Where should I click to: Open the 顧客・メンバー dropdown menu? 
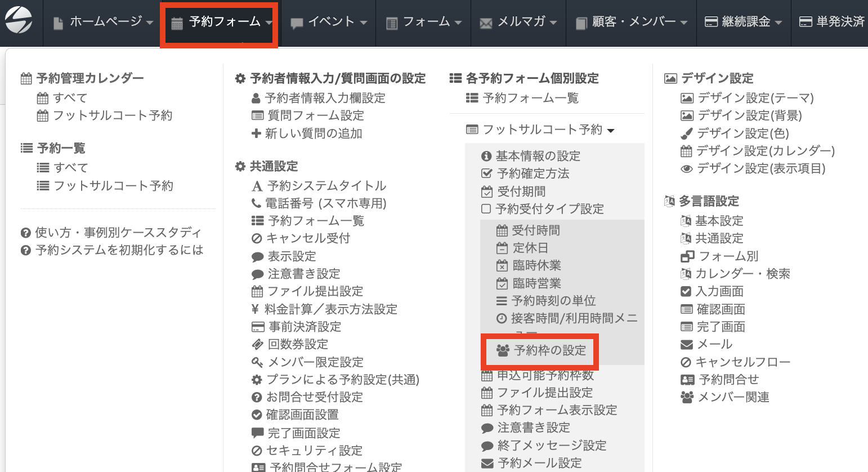pos(632,23)
